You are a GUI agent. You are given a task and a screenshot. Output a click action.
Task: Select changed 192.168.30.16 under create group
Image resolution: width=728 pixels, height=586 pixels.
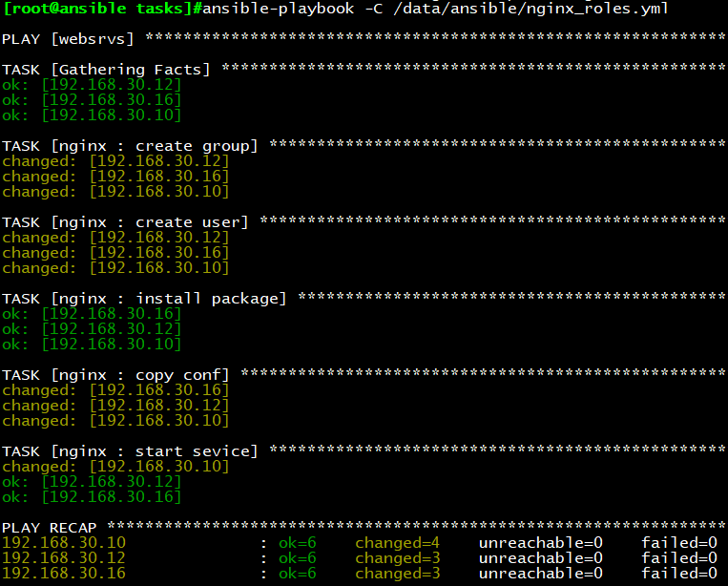tap(115, 177)
